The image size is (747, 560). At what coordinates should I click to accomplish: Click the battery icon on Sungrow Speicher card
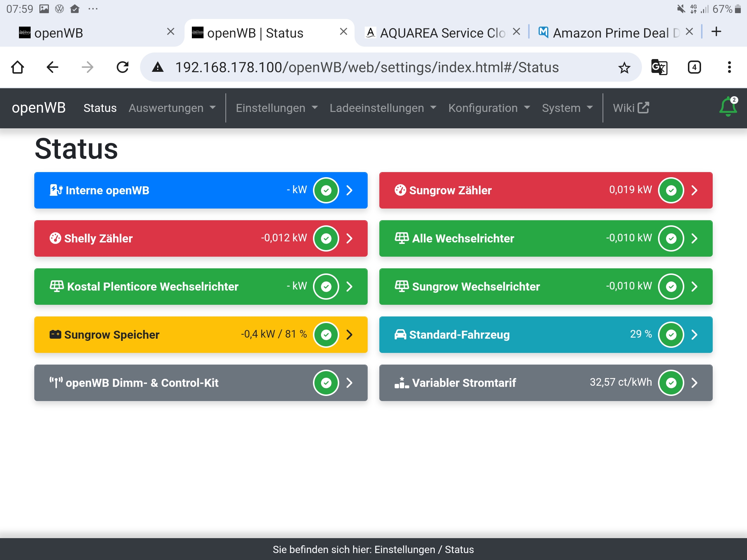click(x=55, y=334)
